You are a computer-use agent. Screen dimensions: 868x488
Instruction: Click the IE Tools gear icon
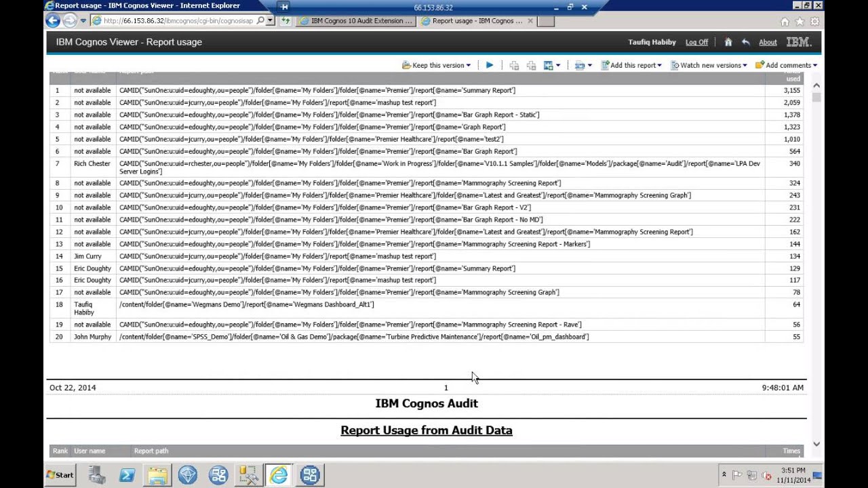pyautogui.click(x=814, y=21)
